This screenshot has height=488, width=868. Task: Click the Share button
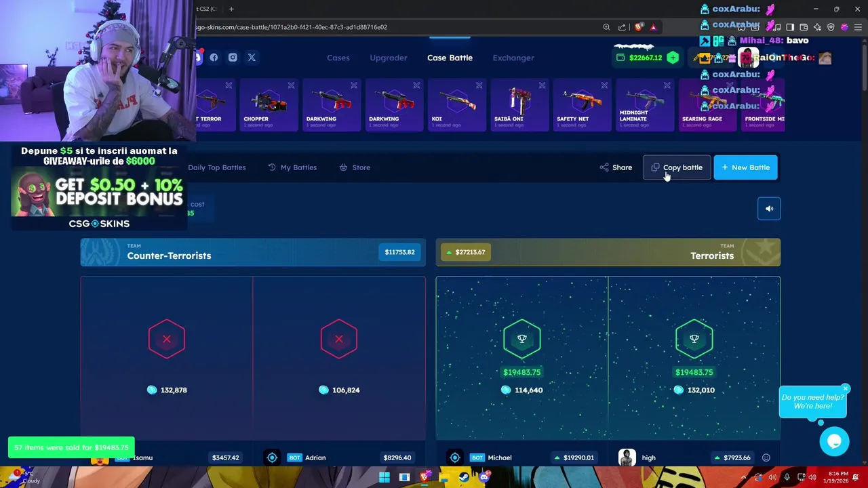616,167
